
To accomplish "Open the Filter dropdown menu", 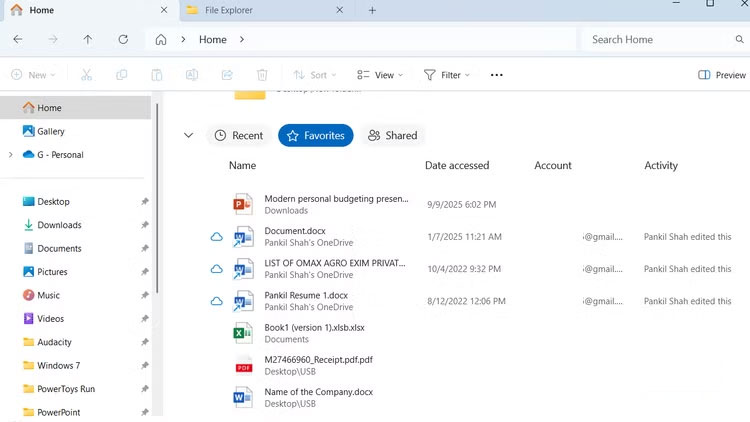I will click(446, 75).
